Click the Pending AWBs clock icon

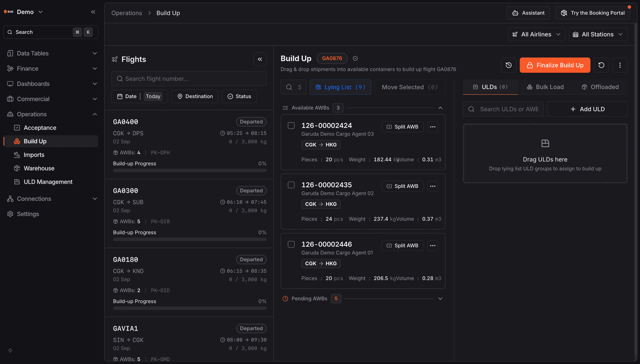285,299
